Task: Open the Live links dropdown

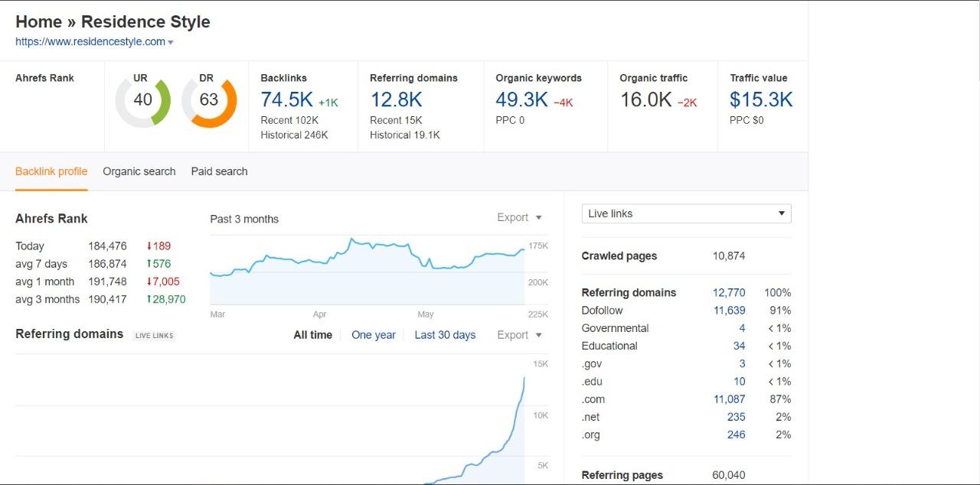Action: coord(685,213)
